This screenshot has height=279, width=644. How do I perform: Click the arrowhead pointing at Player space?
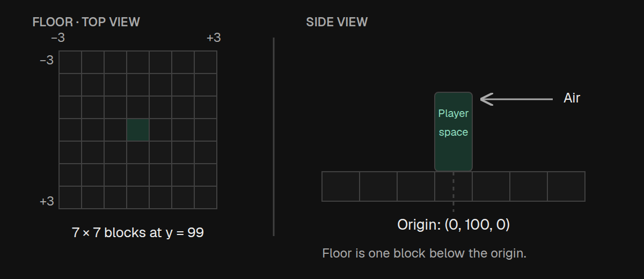[x=486, y=99]
